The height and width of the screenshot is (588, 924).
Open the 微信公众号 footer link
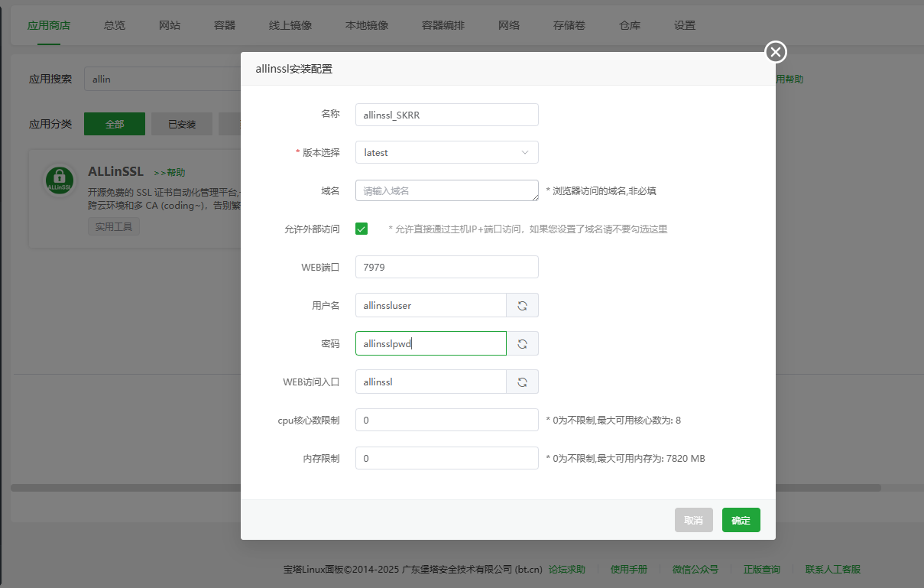[695, 570]
